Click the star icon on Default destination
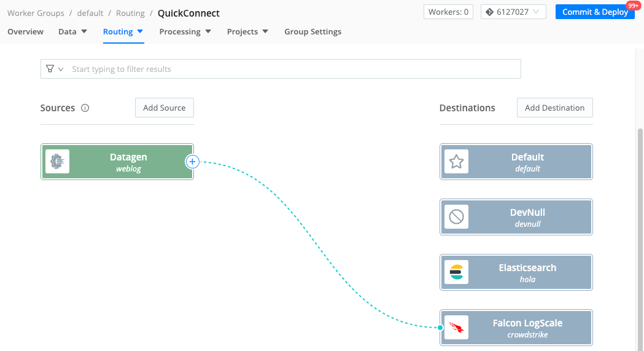The image size is (644, 351). (x=456, y=162)
